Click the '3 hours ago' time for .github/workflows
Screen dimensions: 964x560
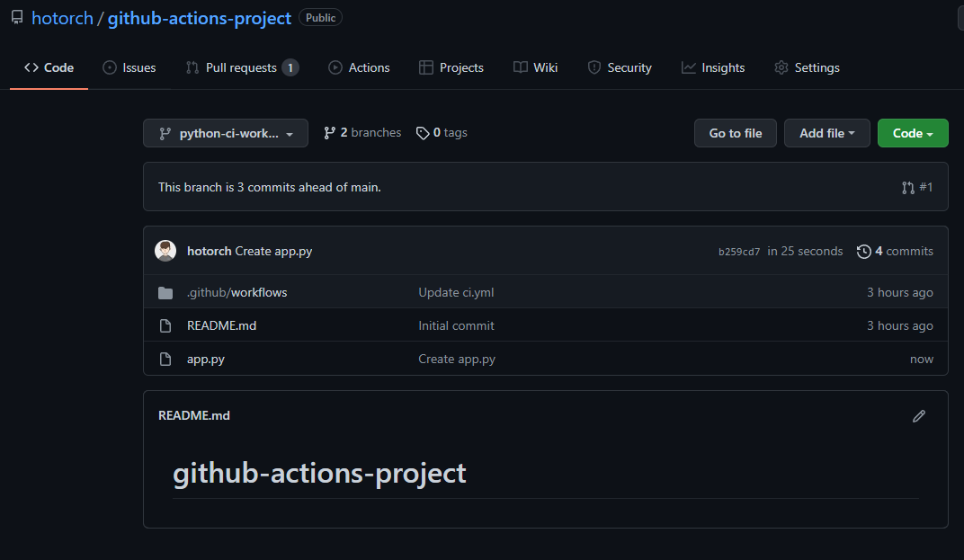click(899, 293)
